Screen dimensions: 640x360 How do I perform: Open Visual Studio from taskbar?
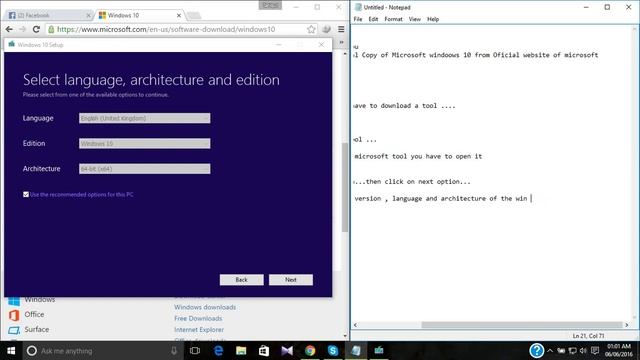click(x=287, y=351)
